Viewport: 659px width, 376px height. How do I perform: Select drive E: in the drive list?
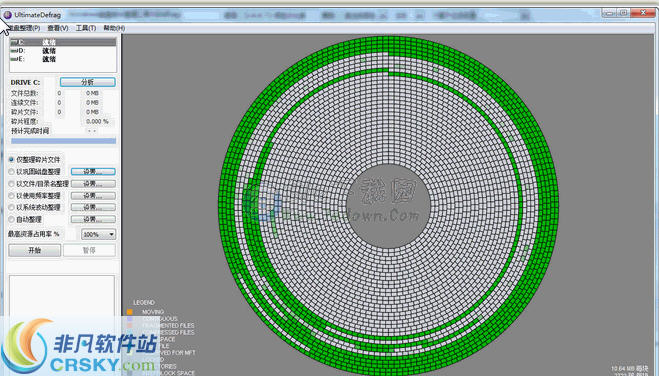63,59
